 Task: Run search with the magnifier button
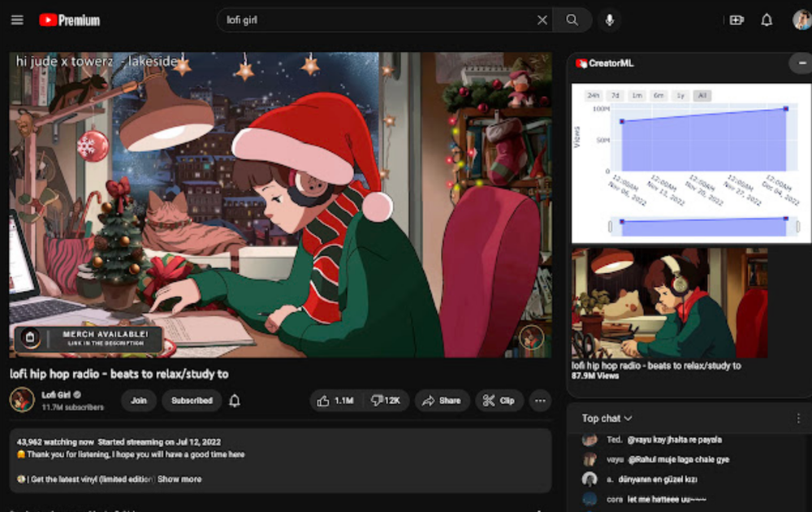coord(572,20)
